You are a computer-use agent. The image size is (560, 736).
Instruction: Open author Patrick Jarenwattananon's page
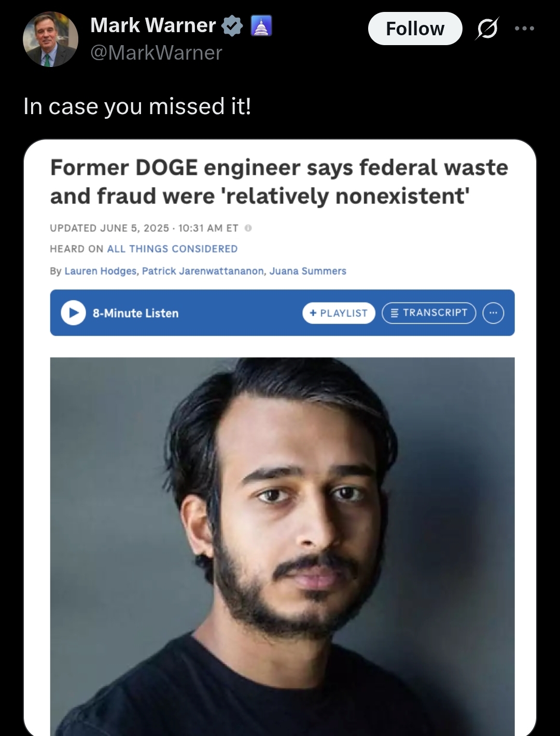(203, 271)
